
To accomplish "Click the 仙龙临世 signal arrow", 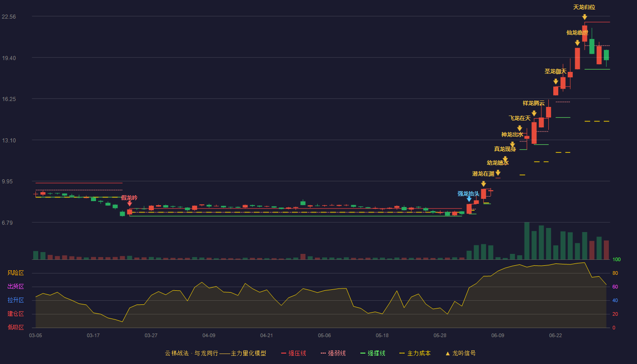I will (577, 43).
